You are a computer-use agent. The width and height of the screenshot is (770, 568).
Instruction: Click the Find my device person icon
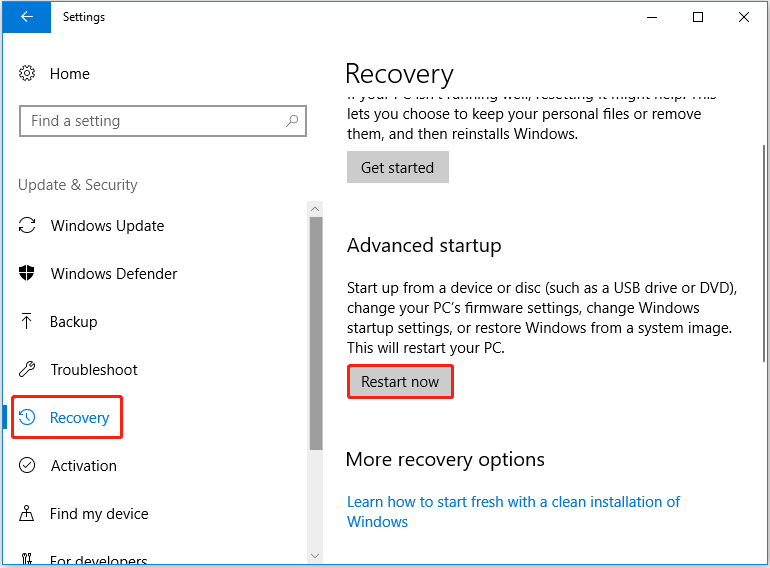pos(27,513)
